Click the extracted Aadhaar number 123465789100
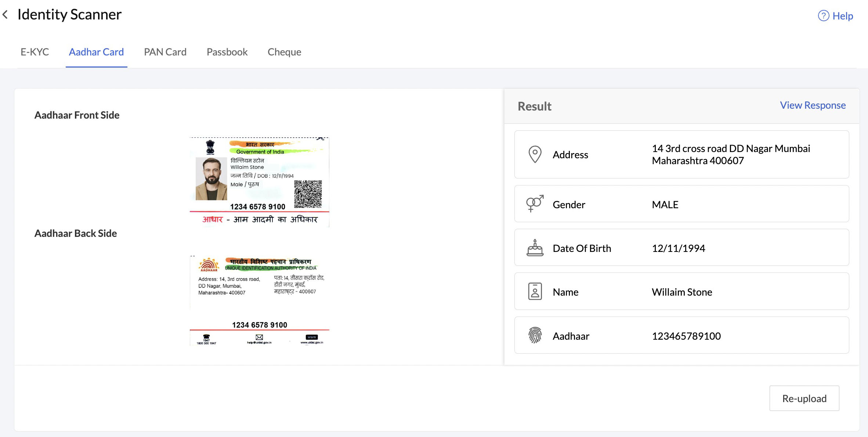Image resolution: width=868 pixels, height=437 pixels. (x=686, y=336)
